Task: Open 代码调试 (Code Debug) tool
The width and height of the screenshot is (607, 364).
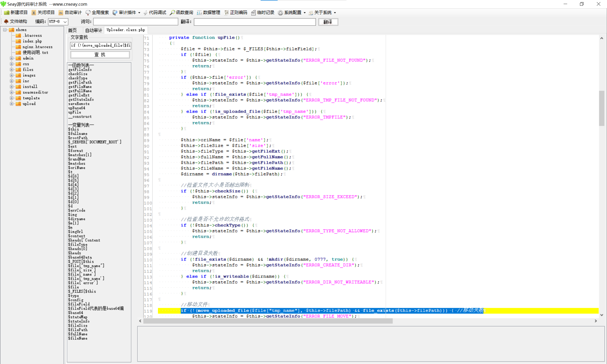Action: [x=155, y=13]
